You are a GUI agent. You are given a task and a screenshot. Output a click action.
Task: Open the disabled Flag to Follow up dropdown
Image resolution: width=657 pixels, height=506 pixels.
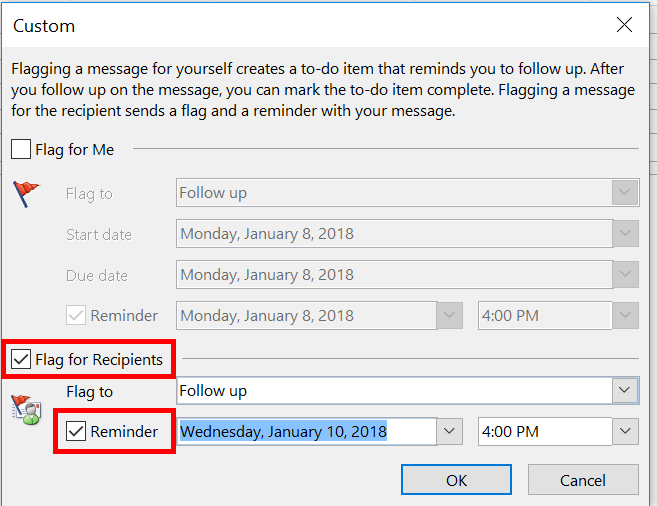pyautogui.click(x=625, y=193)
